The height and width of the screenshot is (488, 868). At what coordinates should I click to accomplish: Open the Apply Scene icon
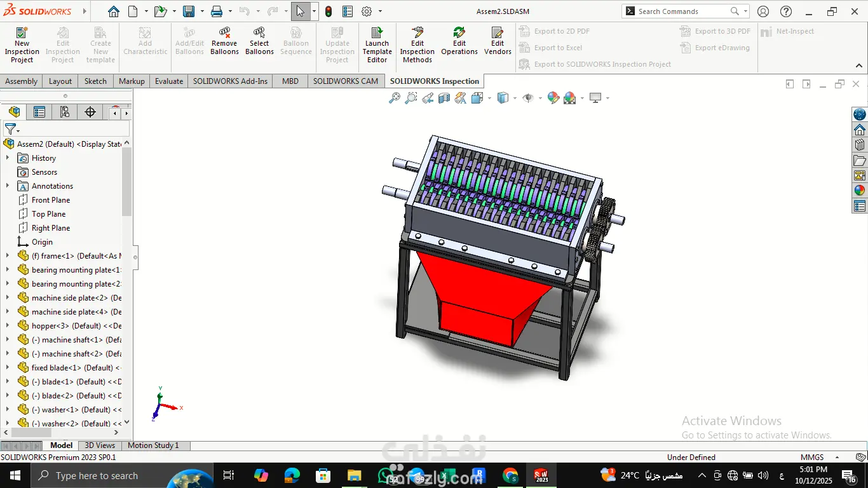click(569, 98)
